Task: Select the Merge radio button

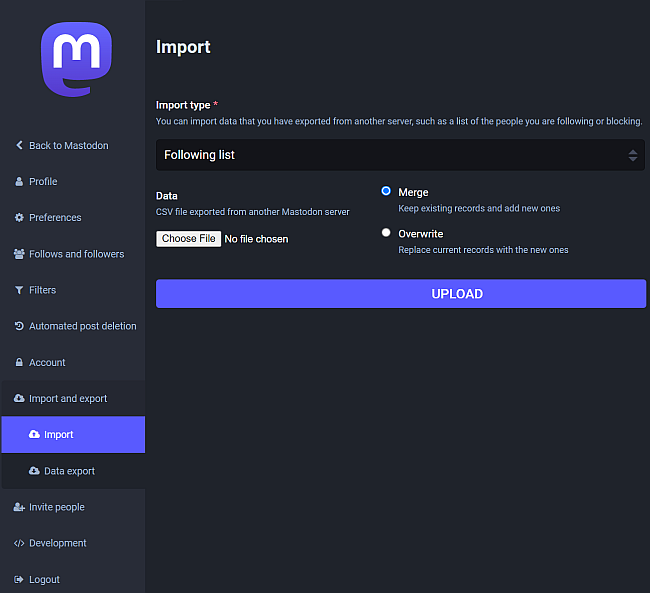Action: (x=386, y=191)
